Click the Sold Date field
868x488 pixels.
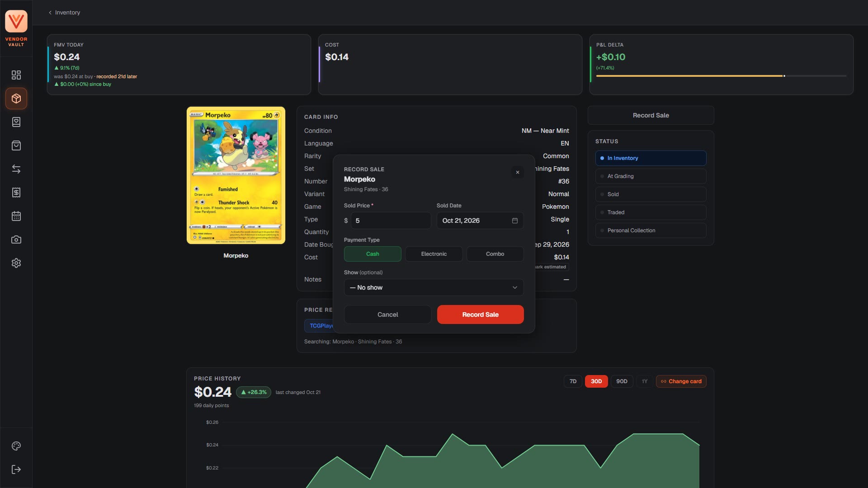pyautogui.click(x=480, y=221)
